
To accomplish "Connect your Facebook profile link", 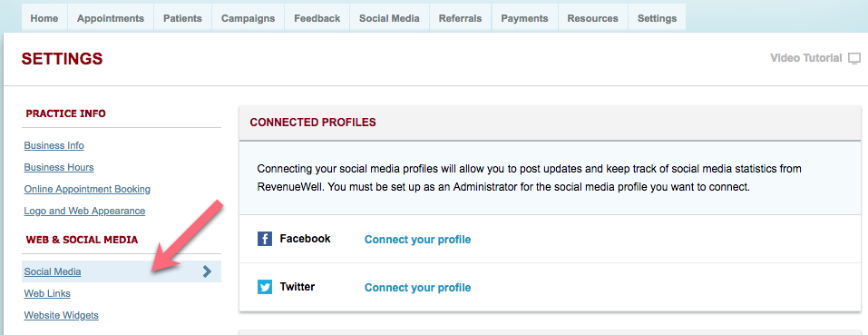I will (417, 240).
